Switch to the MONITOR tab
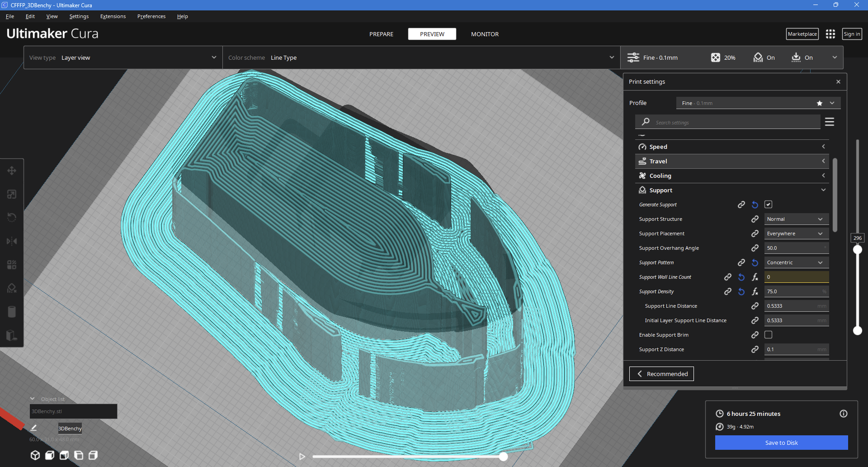The height and width of the screenshot is (467, 868). tap(484, 34)
